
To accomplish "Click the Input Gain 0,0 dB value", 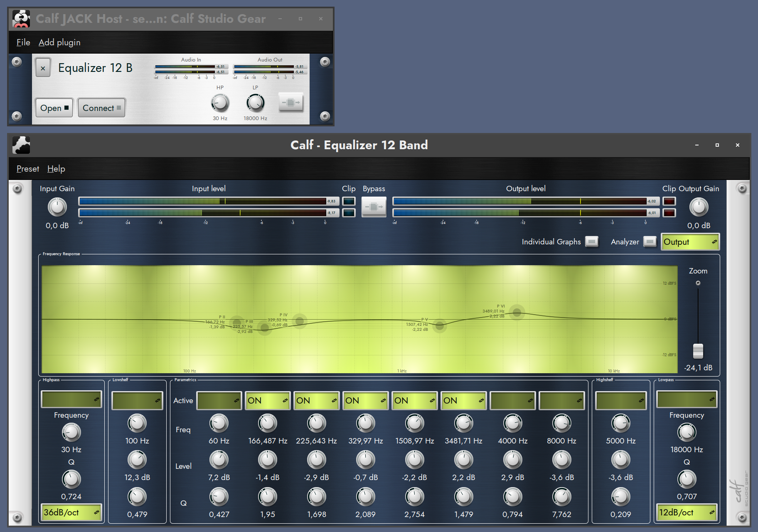I will tap(57, 226).
